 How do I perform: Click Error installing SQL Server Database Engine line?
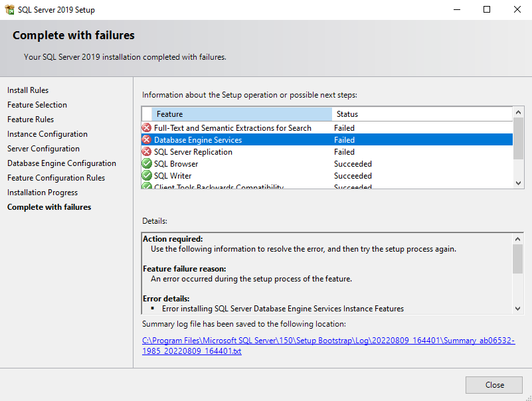[x=283, y=308]
